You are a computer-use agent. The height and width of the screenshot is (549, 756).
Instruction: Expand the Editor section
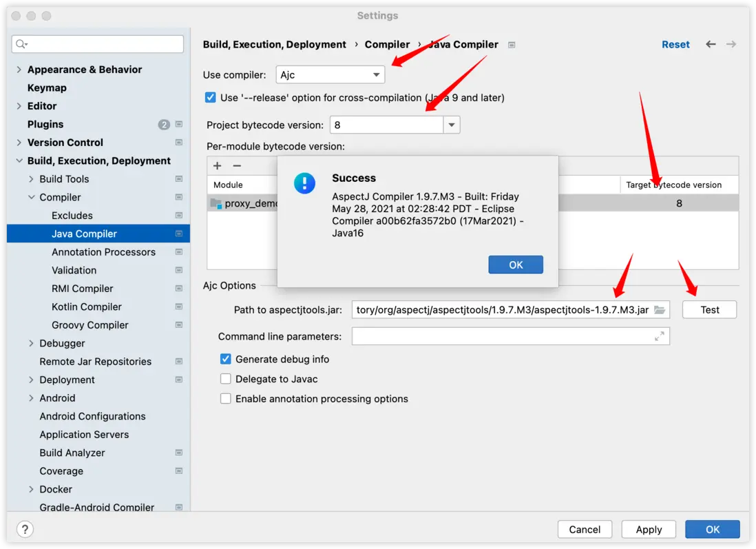point(19,106)
